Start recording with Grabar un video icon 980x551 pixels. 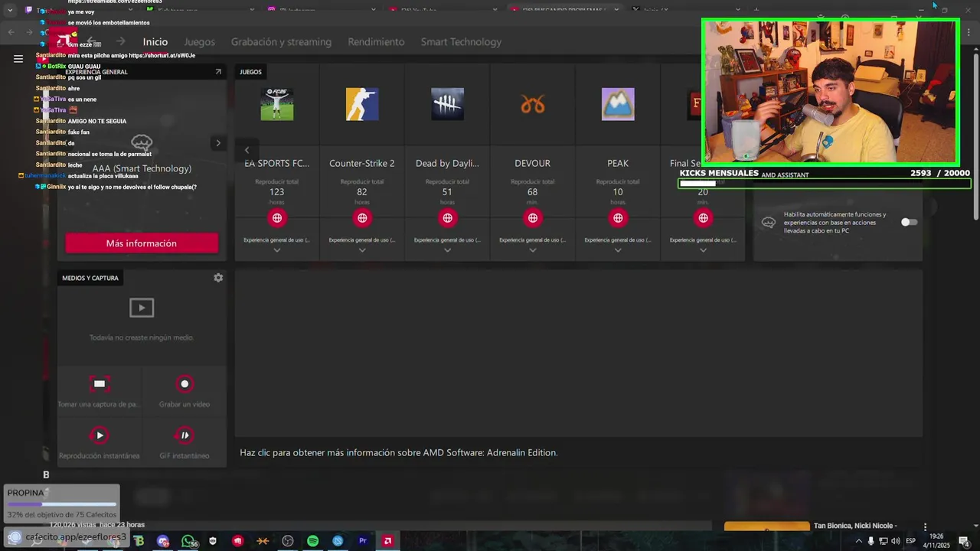(185, 384)
